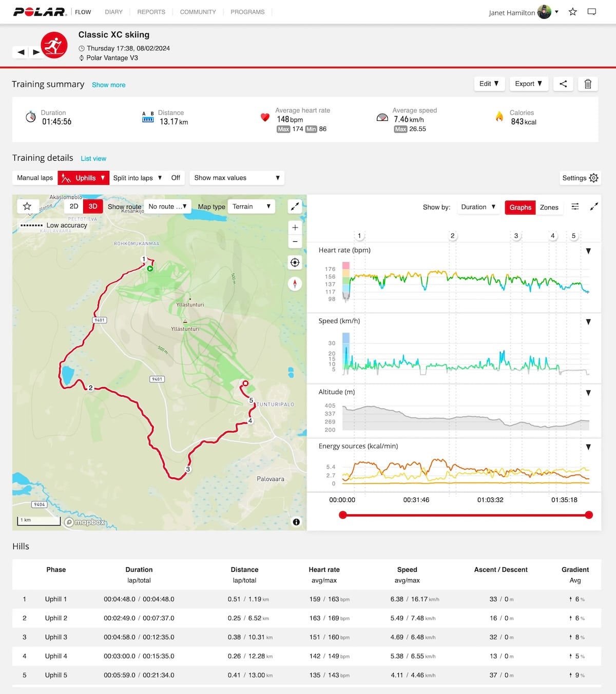The width and height of the screenshot is (616, 694).
Task: Click the map favorite star icon
Action: coord(27,206)
